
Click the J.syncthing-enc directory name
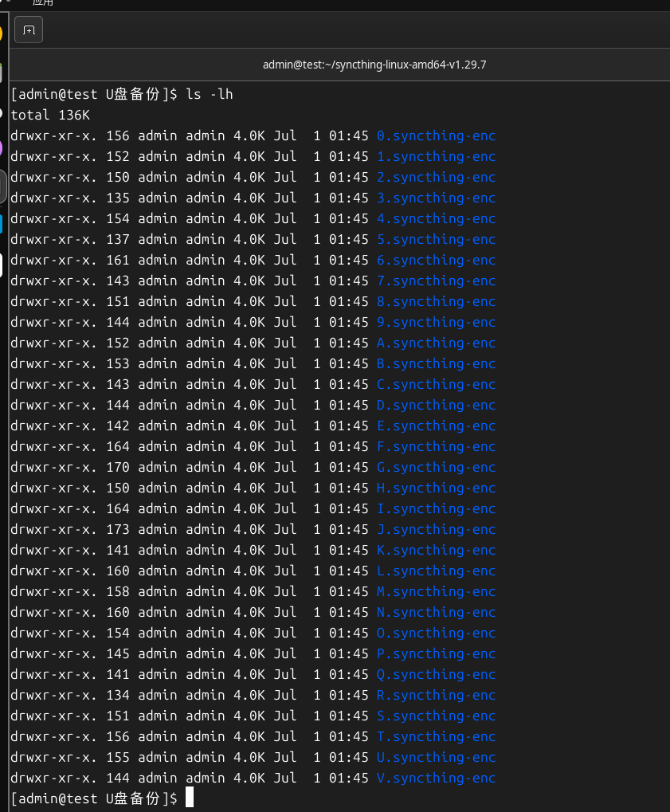click(x=435, y=529)
